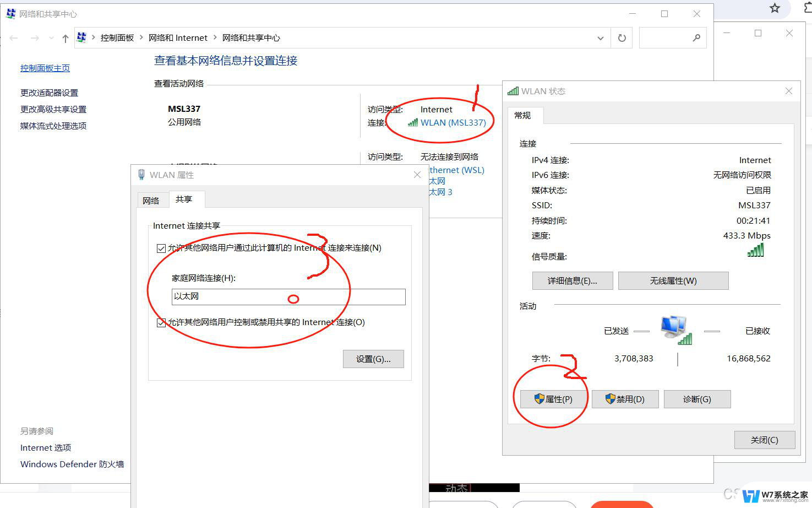Screen dimensions: 812x508
Task: Refresh the Network and Sharing Center view
Action: pyautogui.click(x=622, y=38)
